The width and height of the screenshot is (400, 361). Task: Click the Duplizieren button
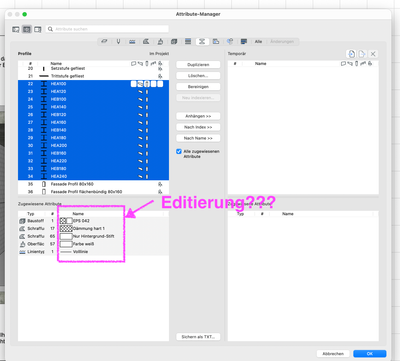click(x=198, y=65)
